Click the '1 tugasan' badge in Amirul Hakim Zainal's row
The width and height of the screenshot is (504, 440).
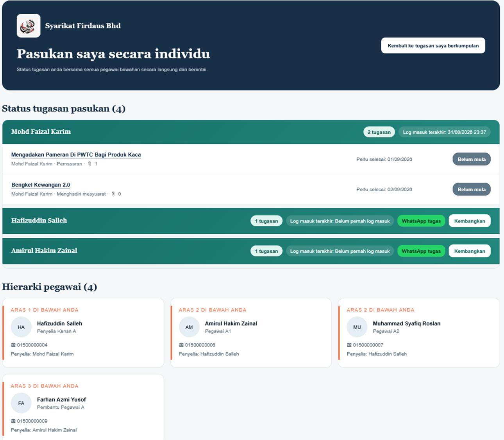click(266, 251)
